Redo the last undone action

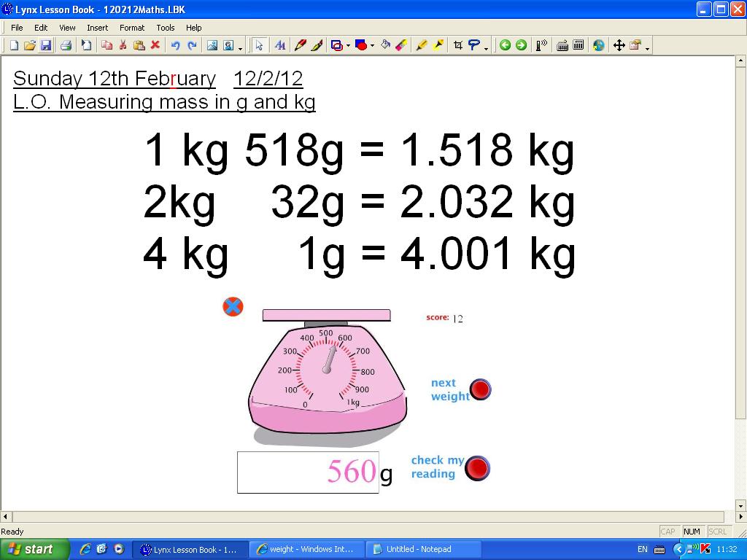click(x=192, y=45)
